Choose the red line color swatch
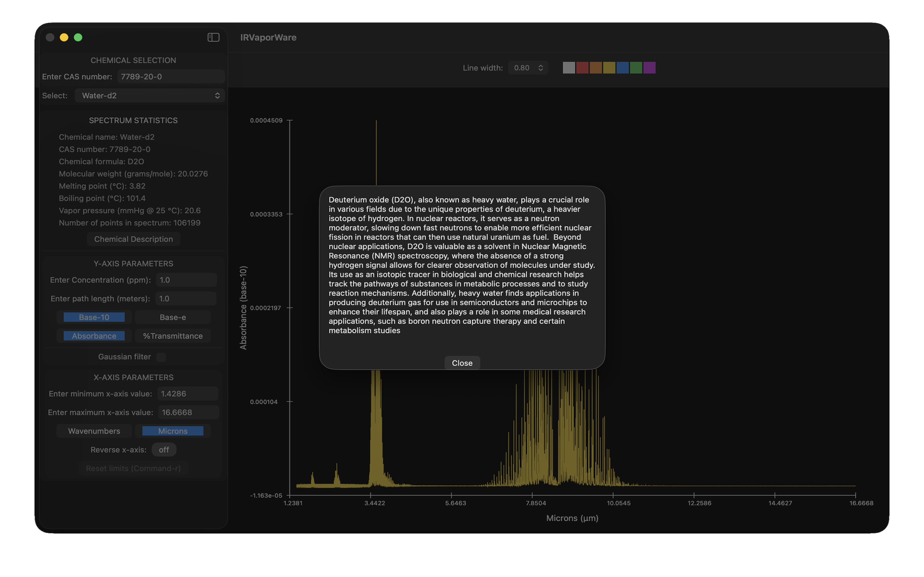924x577 pixels. [582, 68]
